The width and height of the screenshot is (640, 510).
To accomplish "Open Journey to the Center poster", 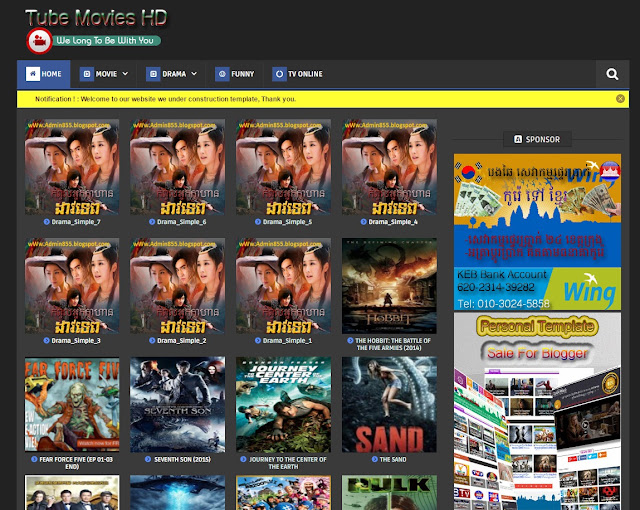I will [283, 404].
